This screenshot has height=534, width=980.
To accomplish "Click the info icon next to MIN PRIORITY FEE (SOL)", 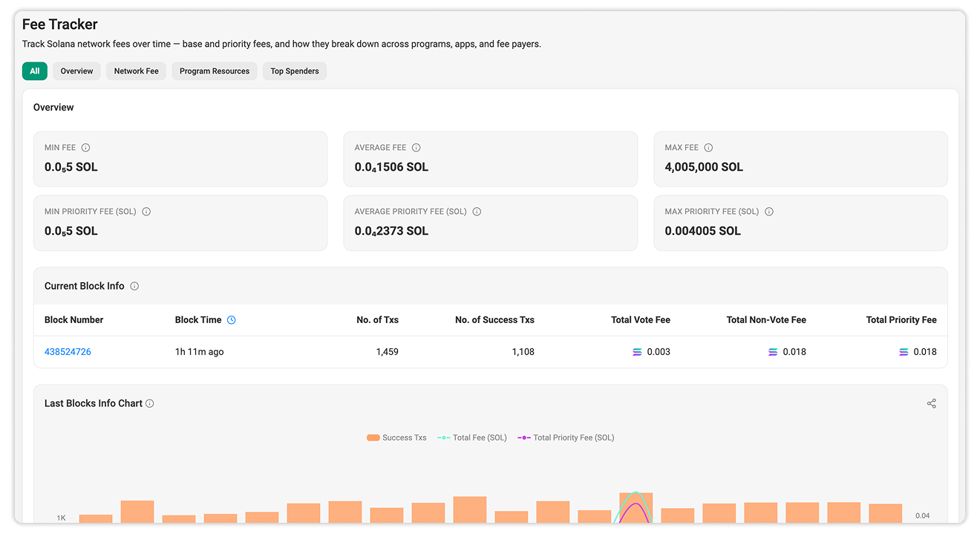I will 146,212.
